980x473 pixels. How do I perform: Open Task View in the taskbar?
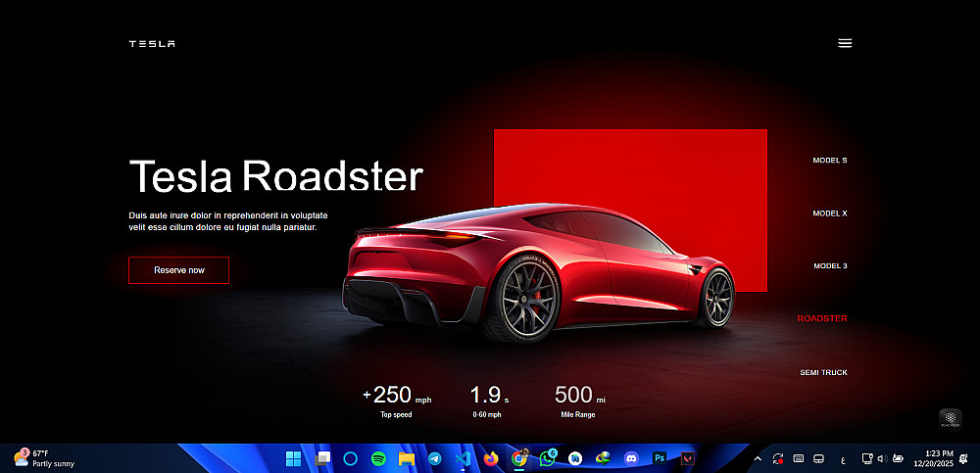(322, 458)
